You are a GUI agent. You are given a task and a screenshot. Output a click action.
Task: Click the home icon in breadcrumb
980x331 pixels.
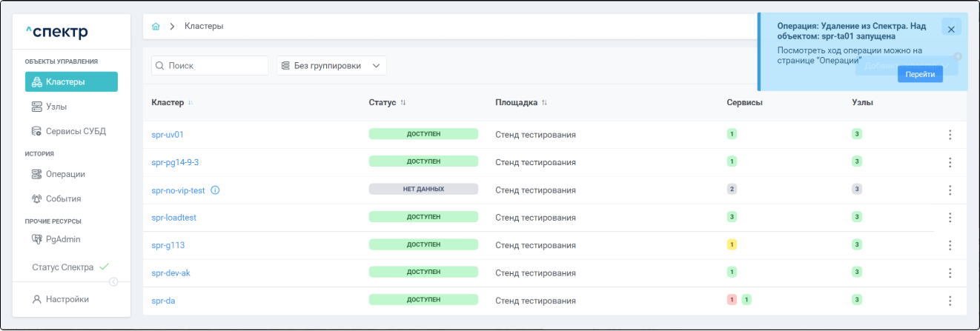(x=156, y=27)
